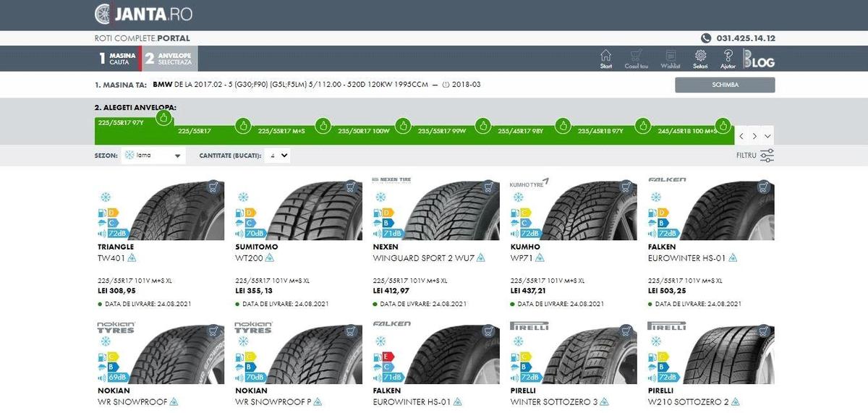
Task: Click the JANTA.RO logo
Action: coord(143,14)
